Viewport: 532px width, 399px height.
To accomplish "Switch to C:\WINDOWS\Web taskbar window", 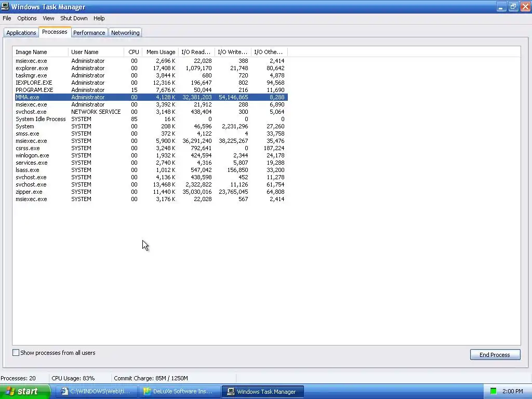I will (x=96, y=392).
